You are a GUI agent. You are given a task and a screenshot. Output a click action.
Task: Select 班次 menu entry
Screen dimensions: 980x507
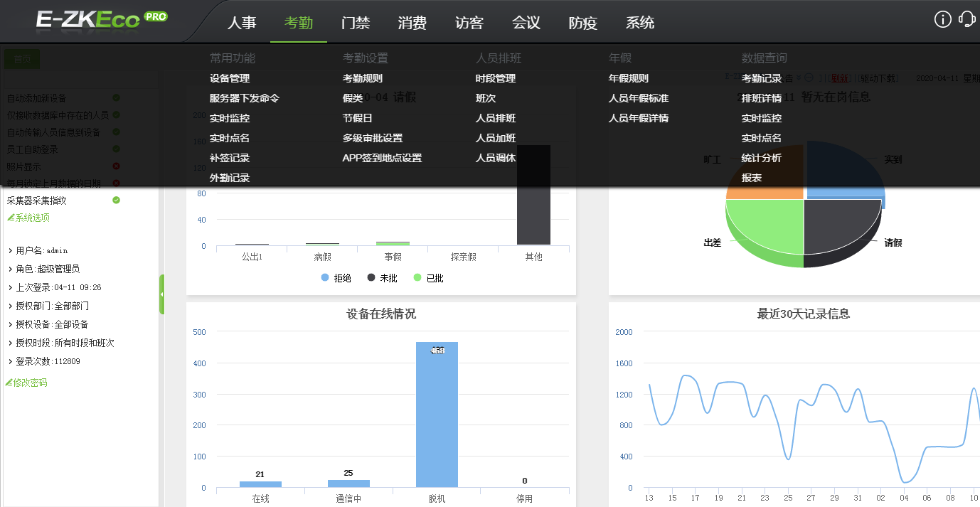pyautogui.click(x=486, y=98)
